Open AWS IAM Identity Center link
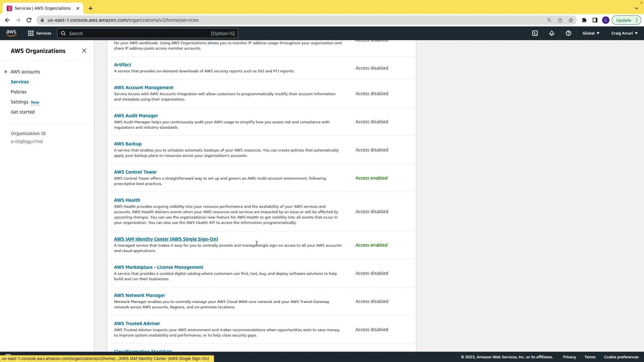The width and height of the screenshot is (644, 362). click(x=166, y=239)
